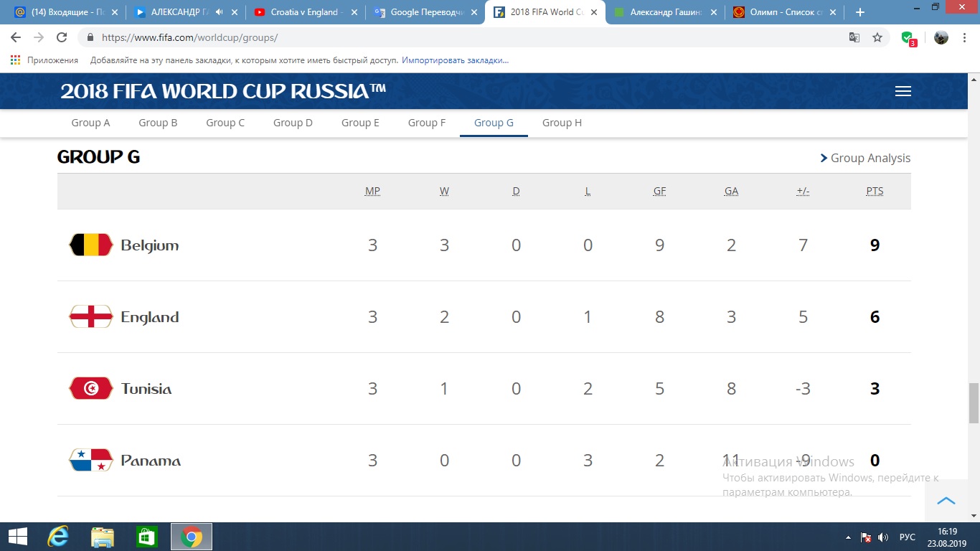Launch Internet Explorer from taskbar
Screen dimensions: 980x551
(58, 537)
